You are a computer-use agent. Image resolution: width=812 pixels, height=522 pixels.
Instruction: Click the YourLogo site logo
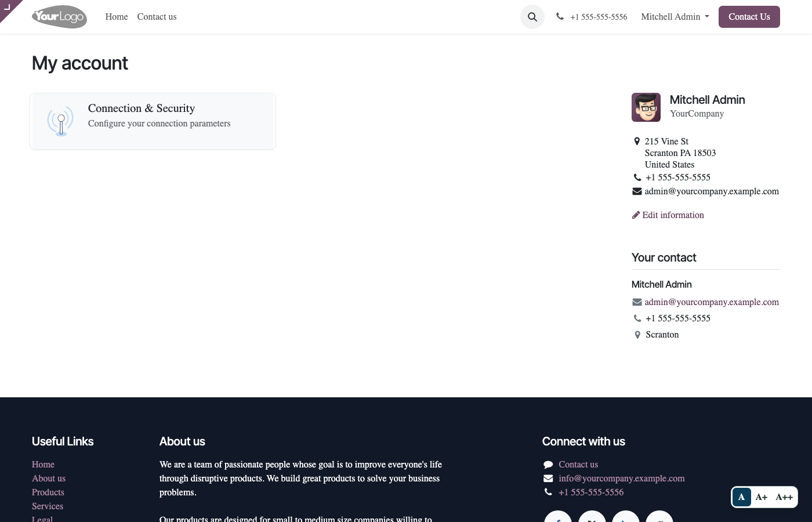pos(59,17)
